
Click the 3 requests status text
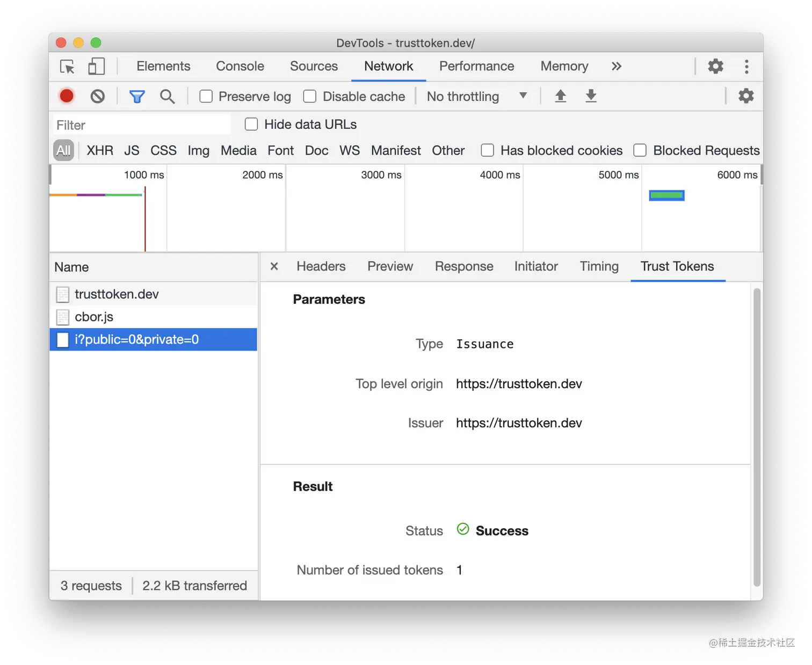(x=91, y=586)
